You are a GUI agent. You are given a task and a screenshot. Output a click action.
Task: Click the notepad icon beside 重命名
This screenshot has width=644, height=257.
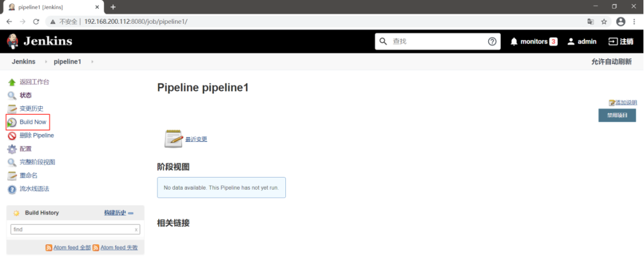tap(12, 176)
